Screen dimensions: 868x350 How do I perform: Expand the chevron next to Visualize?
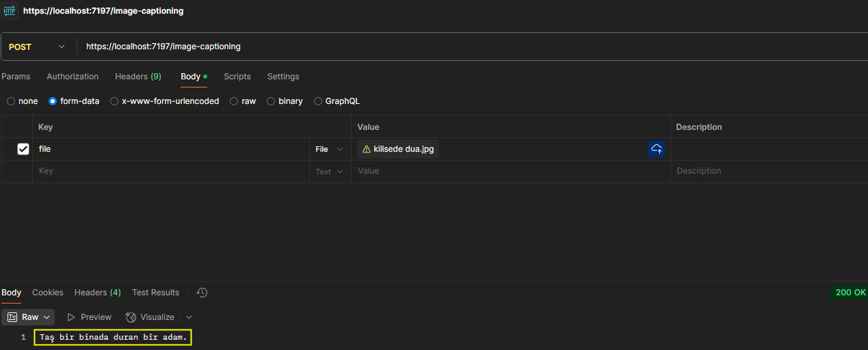(x=189, y=317)
